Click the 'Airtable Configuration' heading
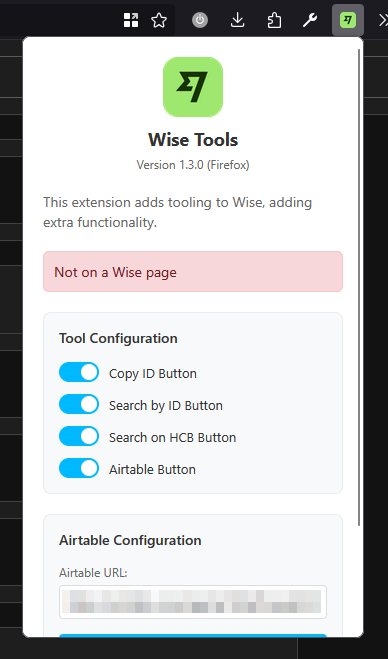 [130, 540]
